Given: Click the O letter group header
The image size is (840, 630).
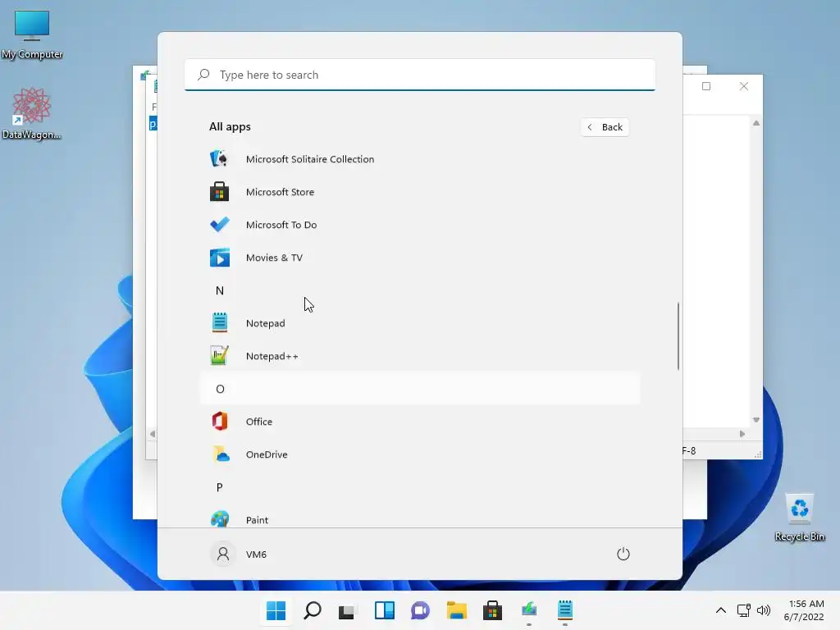Looking at the screenshot, I should 419,389.
